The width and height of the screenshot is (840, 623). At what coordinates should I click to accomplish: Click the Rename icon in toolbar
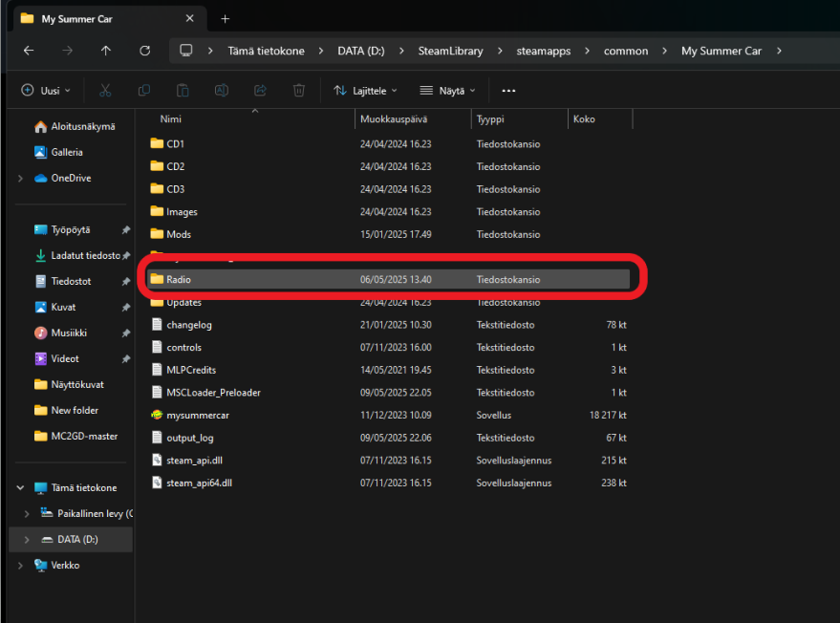click(222, 91)
